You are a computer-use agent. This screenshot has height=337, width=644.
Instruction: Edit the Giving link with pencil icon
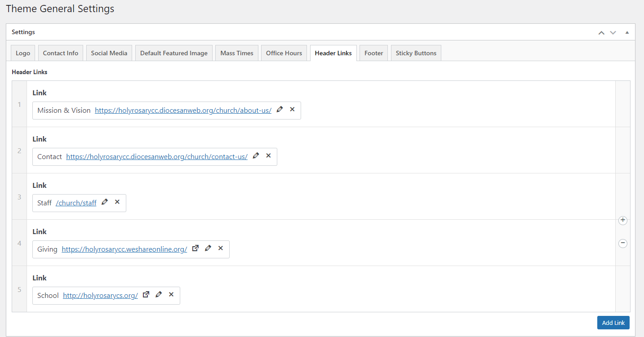click(208, 248)
